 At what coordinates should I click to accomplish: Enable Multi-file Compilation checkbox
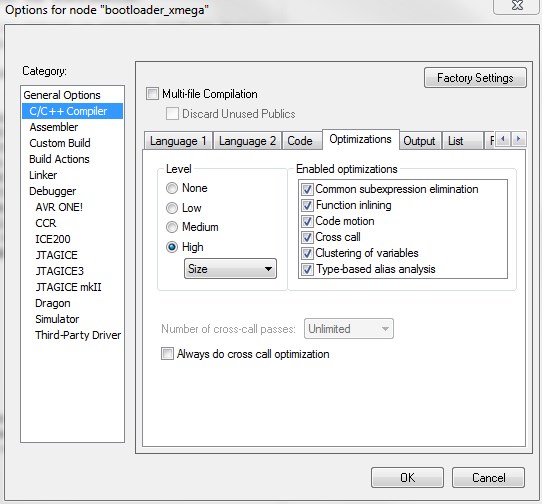(x=152, y=94)
